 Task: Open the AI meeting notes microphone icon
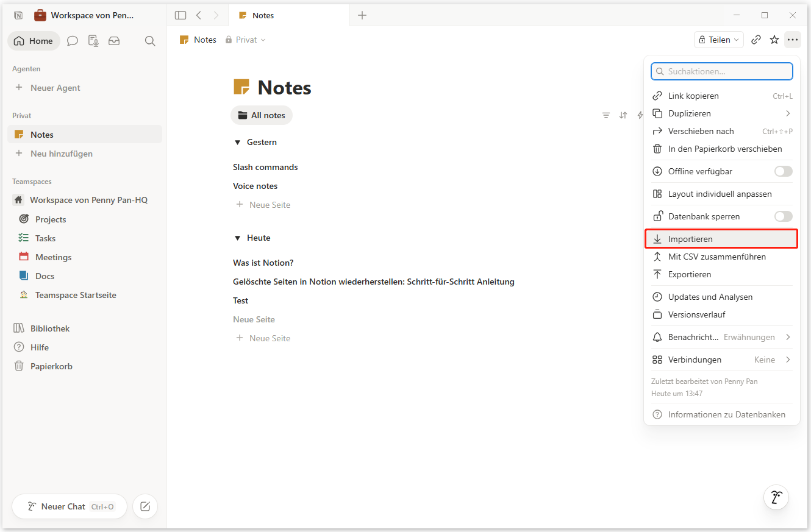93,41
